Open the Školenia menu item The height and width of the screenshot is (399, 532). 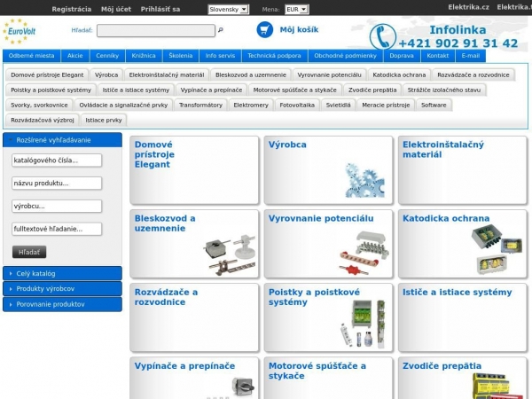[181, 56]
